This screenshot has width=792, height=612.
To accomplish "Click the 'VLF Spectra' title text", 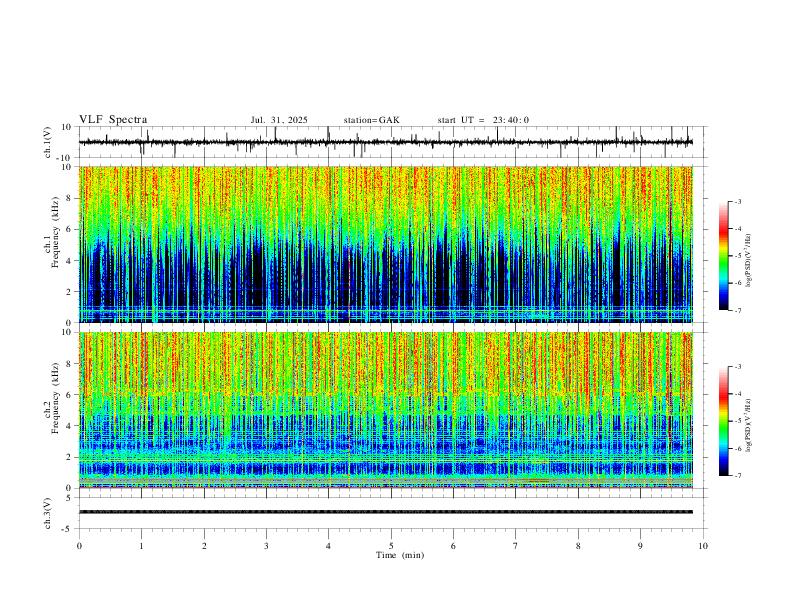I will [113, 120].
